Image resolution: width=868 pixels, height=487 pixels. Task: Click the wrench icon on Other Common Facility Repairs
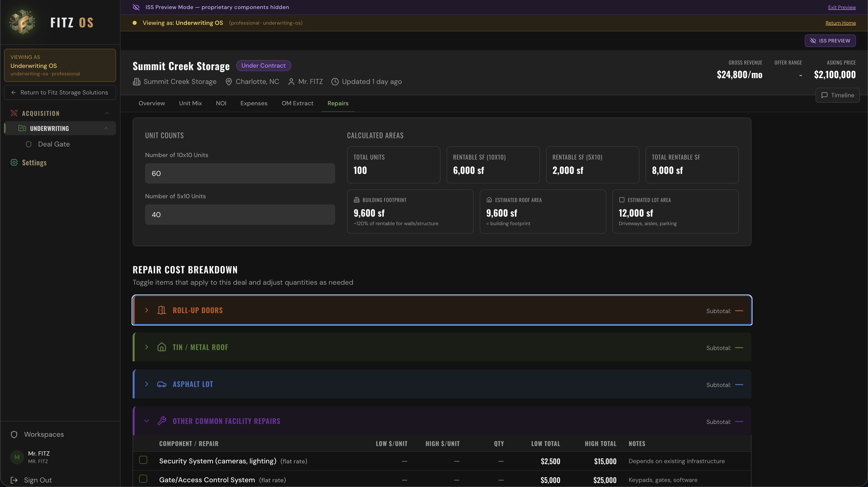(x=162, y=421)
